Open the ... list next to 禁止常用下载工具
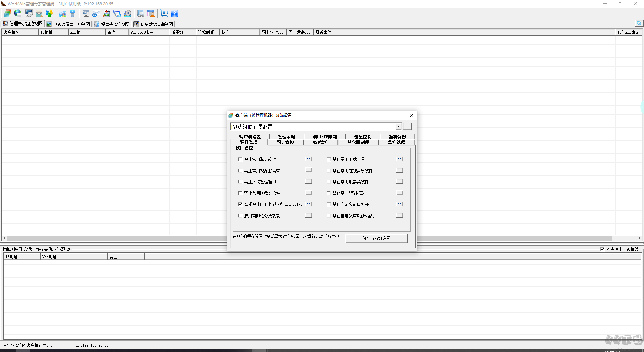The image size is (644, 352). [x=399, y=159]
